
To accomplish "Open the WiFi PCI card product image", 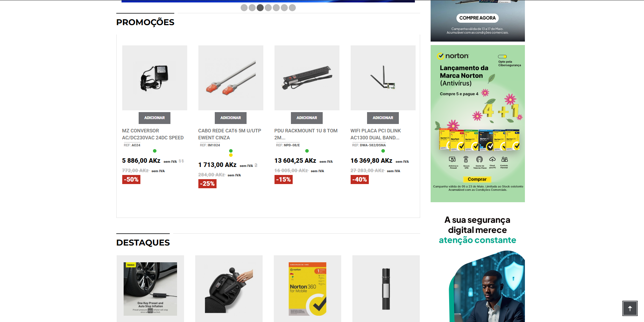I will (x=383, y=78).
